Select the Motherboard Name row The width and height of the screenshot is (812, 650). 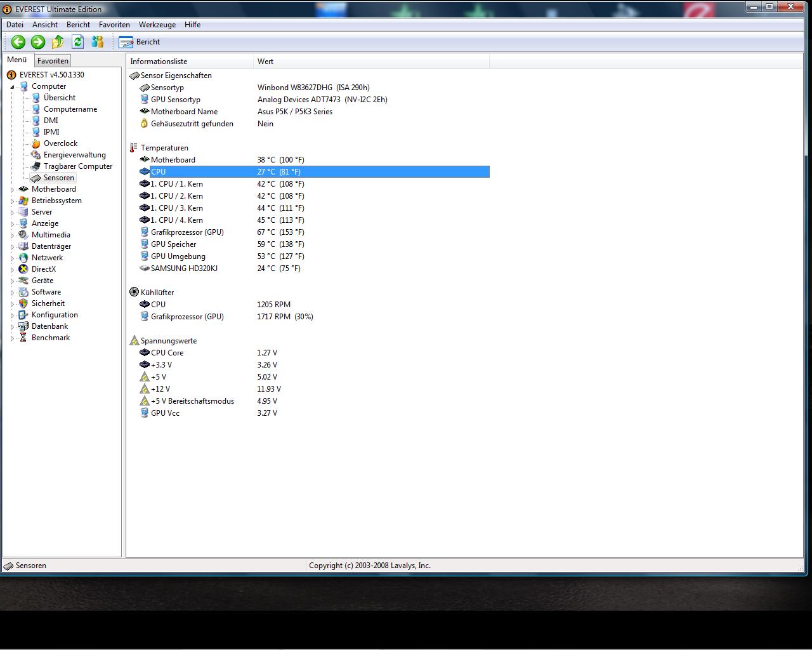click(x=314, y=112)
